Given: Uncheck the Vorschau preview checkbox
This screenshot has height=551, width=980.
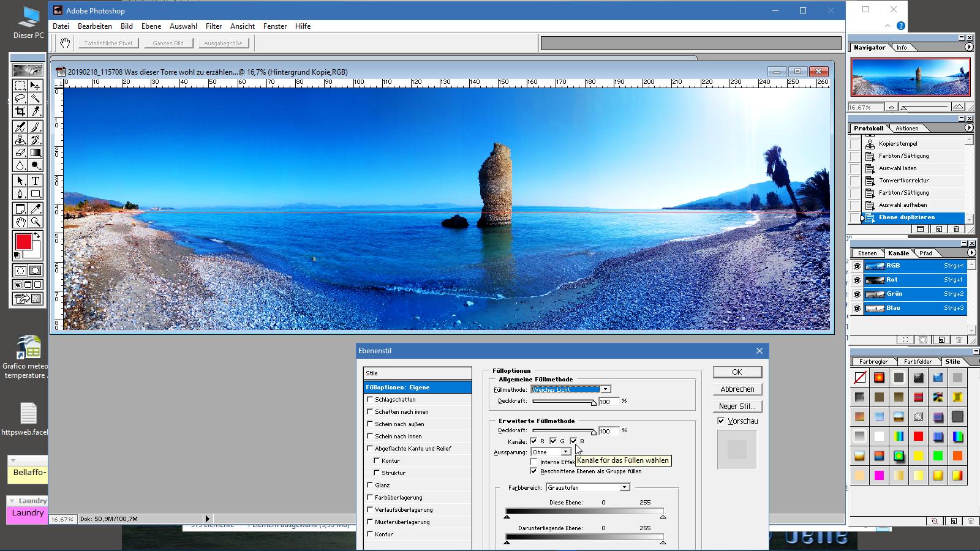Looking at the screenshot, I should coord(721,421).
